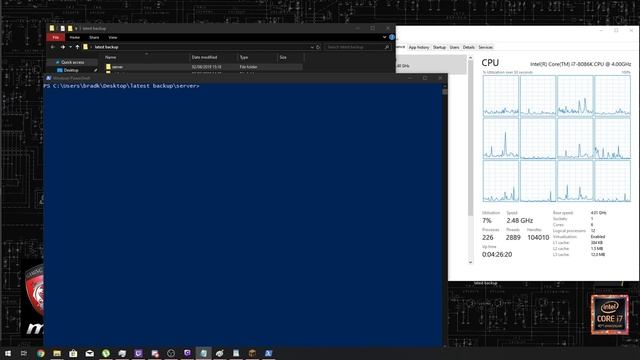640x360 pixels.
Task: Go up one folder level in Explorer
Action: pos(77,47)
